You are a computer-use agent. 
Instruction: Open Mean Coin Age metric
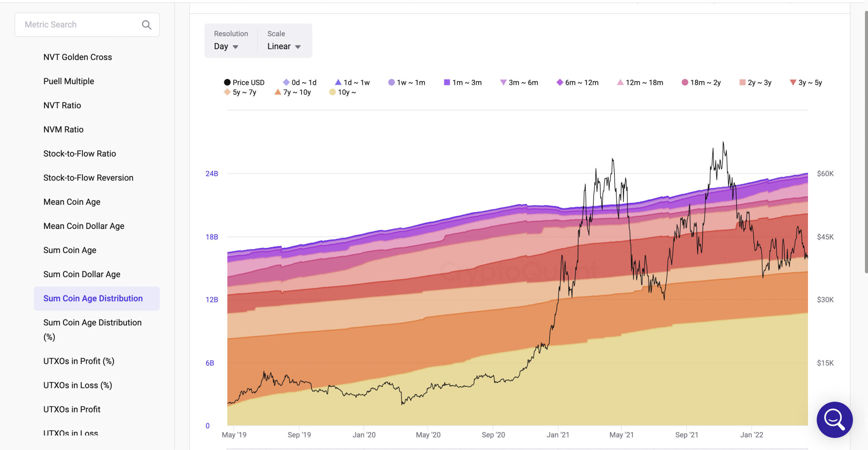click(72, 202)
